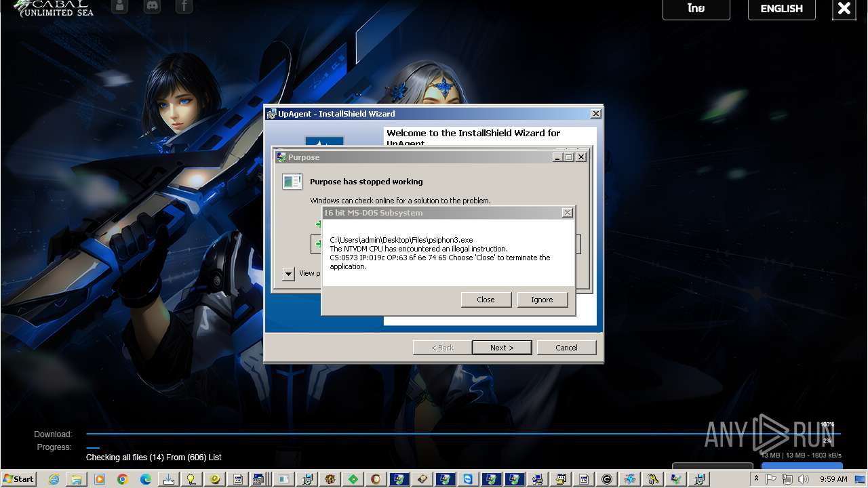Click the Show Desktop button at the end of the taskbar
Viewport: 868px width, 488px height.
[861, 479]
